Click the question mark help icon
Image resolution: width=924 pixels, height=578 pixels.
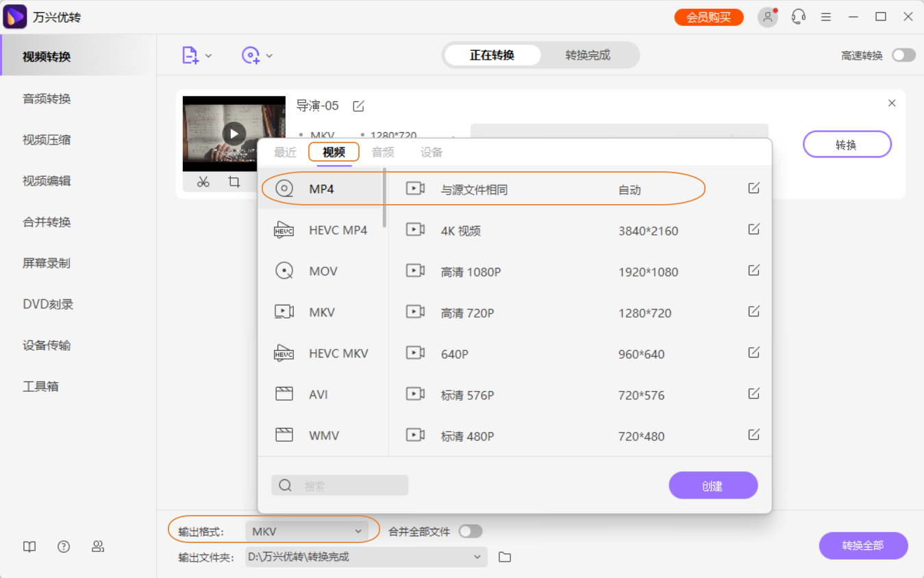click(64, 546)
